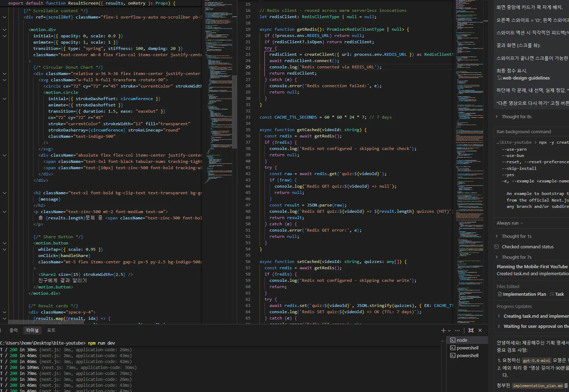Screen dimensions: 569x392
Task: Select the 터미널 panel tab
Action: 32,330
